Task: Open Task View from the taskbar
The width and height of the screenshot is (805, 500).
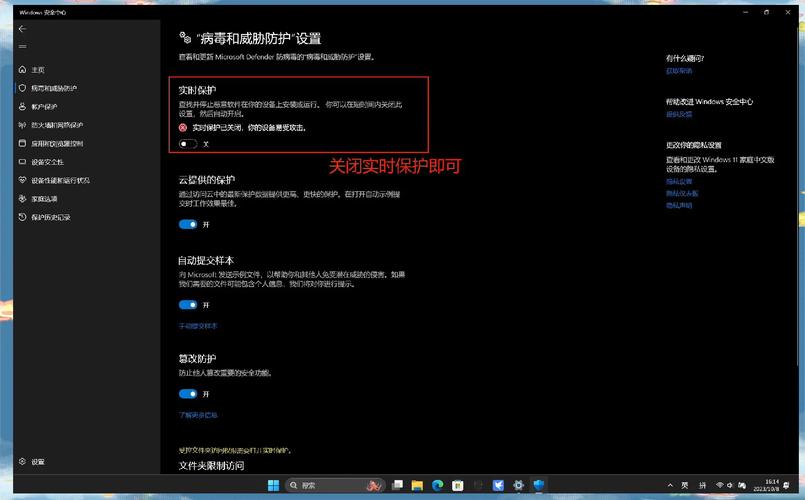Action: [397, 485]
